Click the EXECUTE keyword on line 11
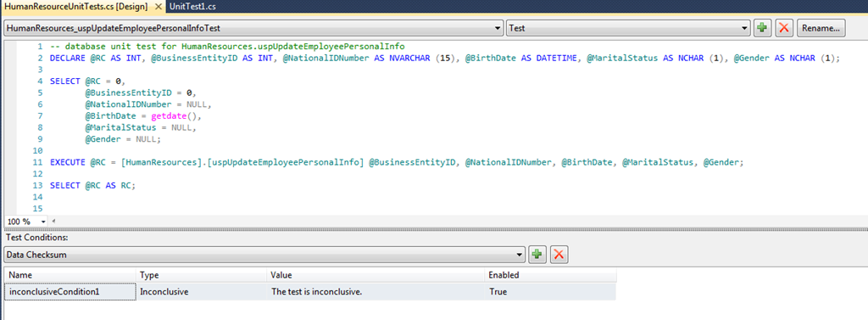 tap(67, 163)
